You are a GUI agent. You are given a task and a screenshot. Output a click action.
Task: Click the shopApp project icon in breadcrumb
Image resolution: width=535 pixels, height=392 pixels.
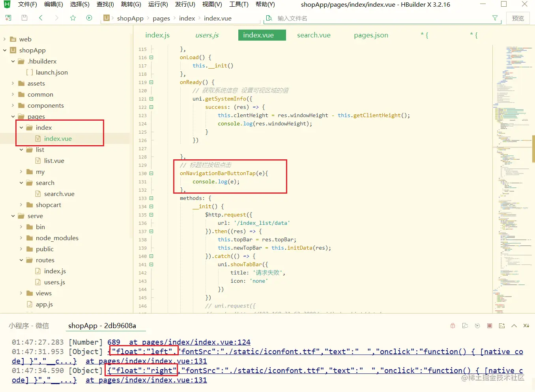coord(107,18)
